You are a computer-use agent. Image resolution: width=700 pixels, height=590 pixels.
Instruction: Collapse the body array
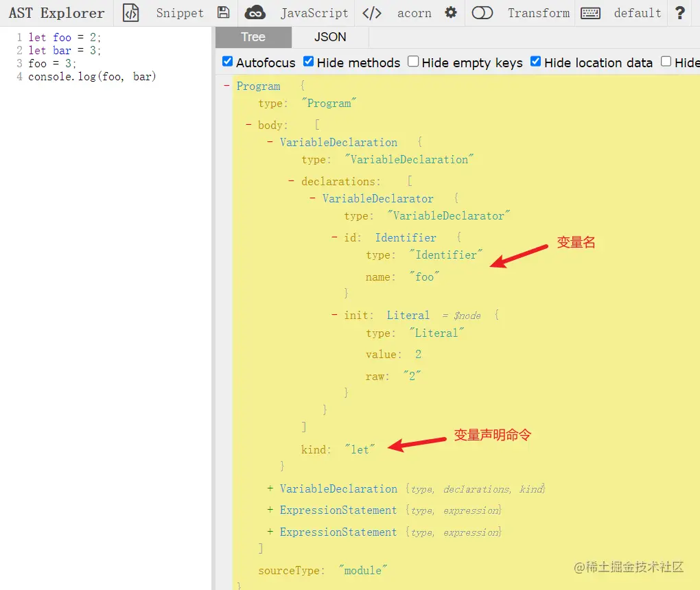click(248, 124)
